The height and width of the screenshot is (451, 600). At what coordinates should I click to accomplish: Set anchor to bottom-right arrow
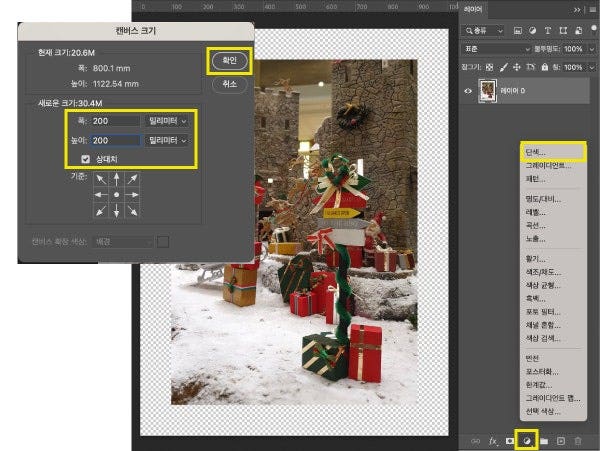(132, 210)
